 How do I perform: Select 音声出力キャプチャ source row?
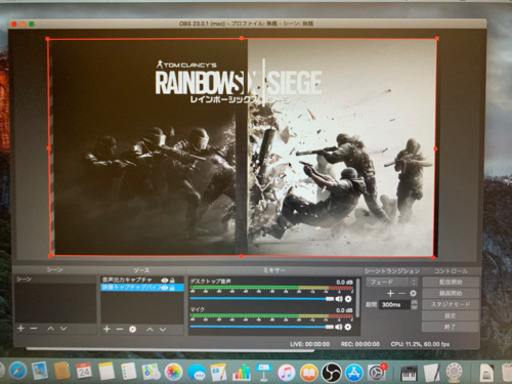click(x=142, y=280)
